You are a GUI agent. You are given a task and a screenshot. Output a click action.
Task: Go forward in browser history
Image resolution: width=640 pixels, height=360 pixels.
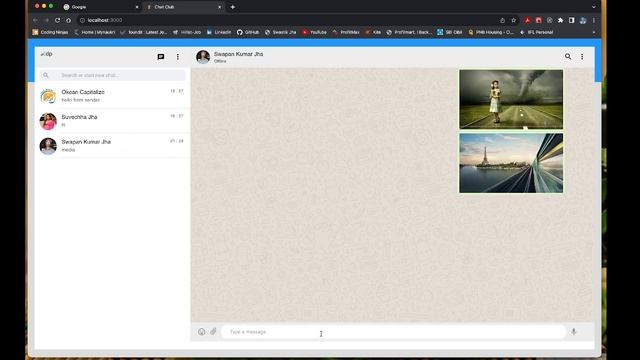pos(46,20)
